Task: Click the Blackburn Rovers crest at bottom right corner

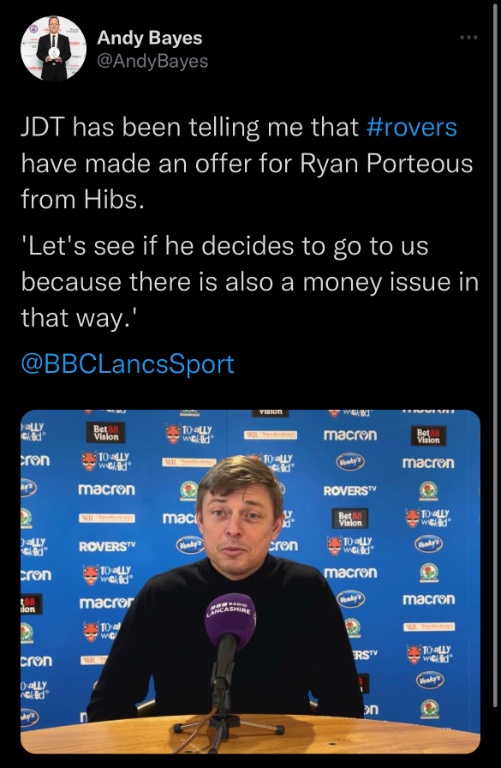Action: [x=429, y=709]
